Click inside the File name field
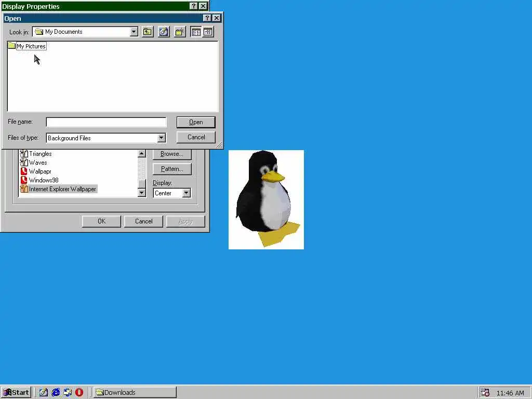The image size is (532, 399). click(x=106, y=122)
